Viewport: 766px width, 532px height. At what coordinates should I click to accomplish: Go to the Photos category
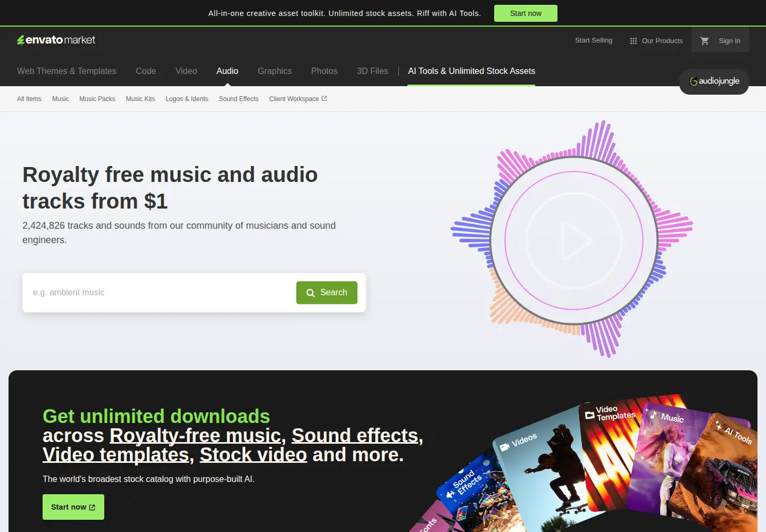click(x=324, y=71)
